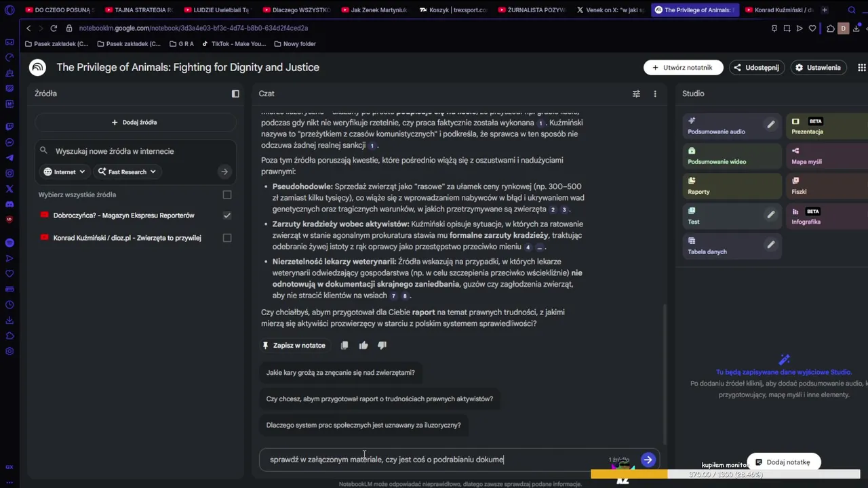This screenshot has width=868, height=488.
Task: Select suggestion to prepare raport o trudnościach
Action: (x=380, y=399)
